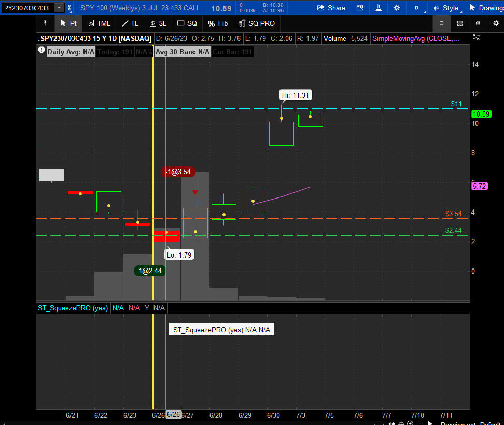The height and width of the screenshot is (425, 504).
Task: Open the D timeframe dropdown
Action: point(417,8)
